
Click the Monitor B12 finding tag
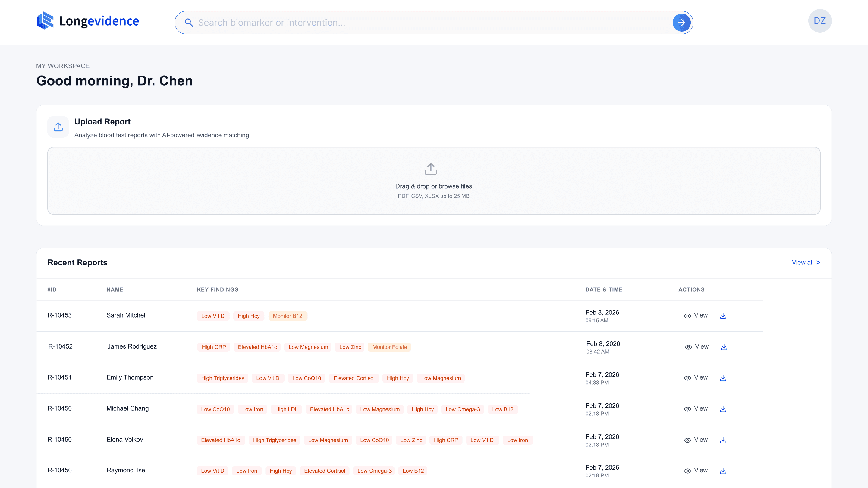[x=288, y=316]
